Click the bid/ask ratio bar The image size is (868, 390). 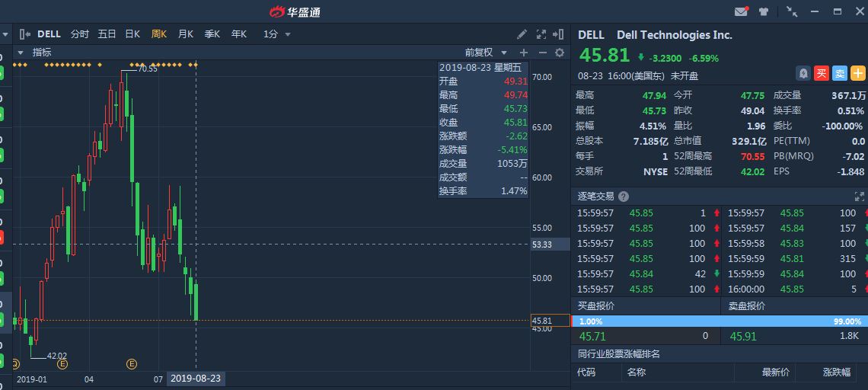(x=719, y=321)
